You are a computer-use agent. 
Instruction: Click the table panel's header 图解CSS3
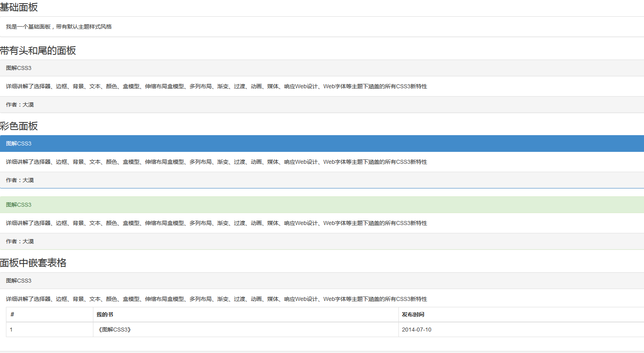tap(322, 281)
